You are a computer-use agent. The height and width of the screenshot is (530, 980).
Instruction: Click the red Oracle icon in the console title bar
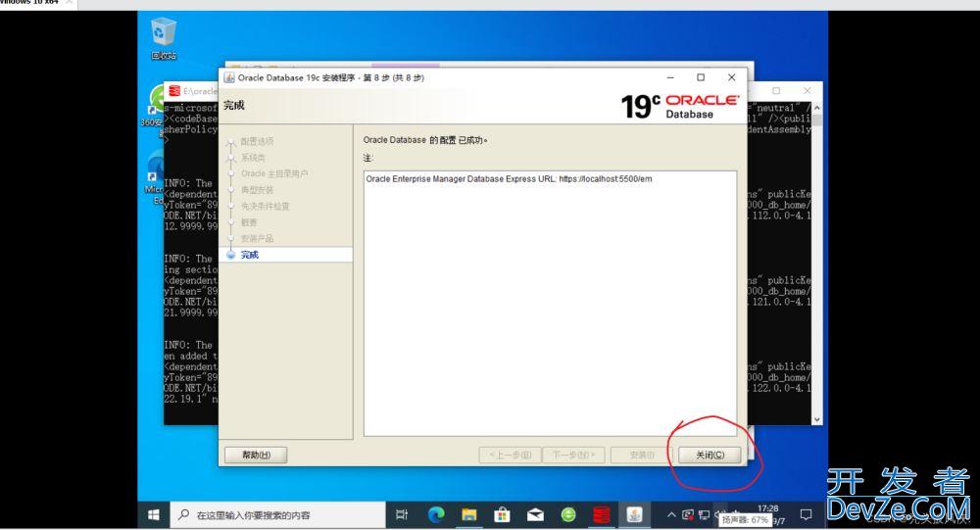click(174, 91)
